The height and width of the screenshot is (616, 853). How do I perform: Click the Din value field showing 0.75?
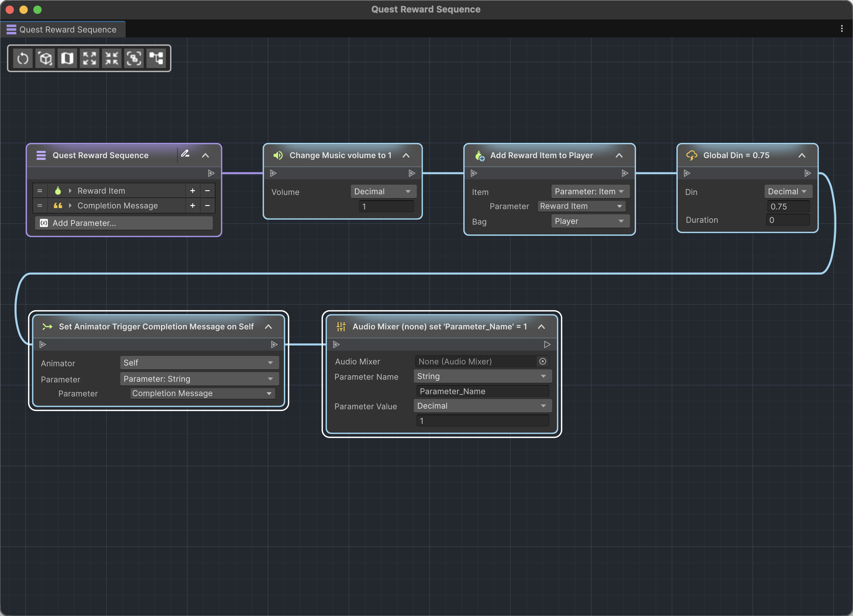(788, 206)
